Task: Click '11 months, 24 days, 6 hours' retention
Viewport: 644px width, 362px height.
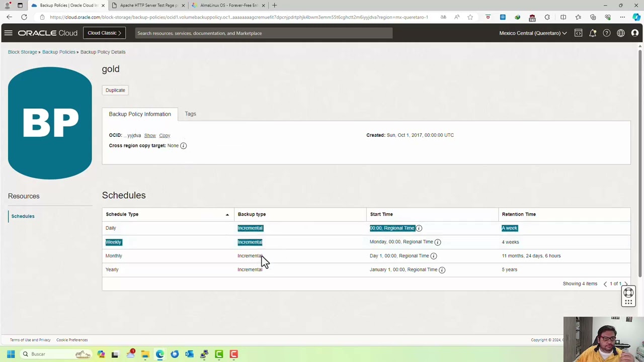Action: point(531,256)
